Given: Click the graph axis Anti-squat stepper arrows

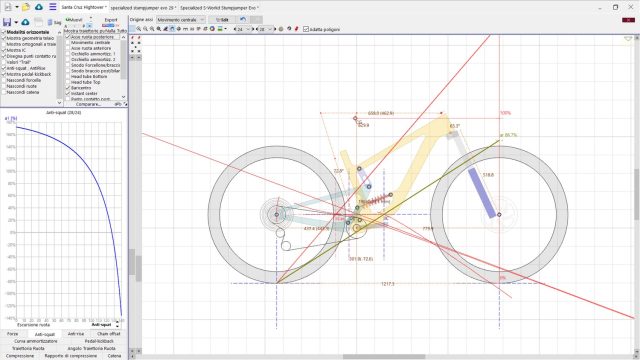Looking at the screenshot, I should click(118, 324).
